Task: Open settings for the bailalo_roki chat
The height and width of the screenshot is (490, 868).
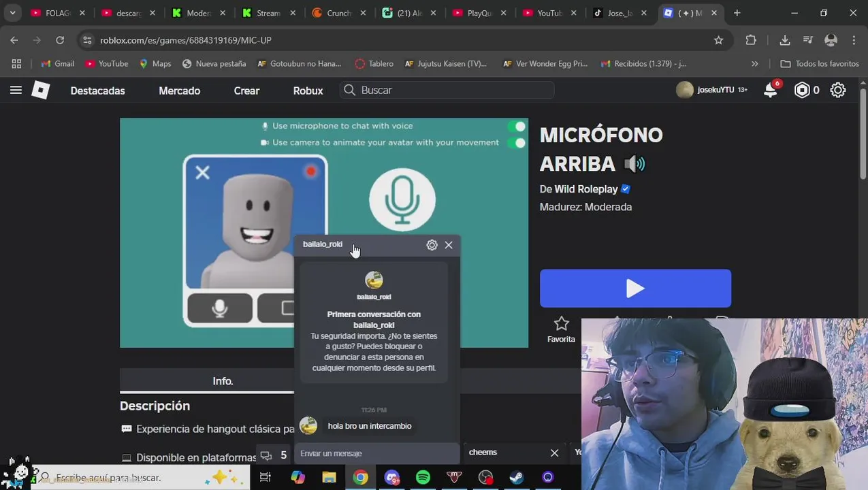Action: (x=432, y=245)
